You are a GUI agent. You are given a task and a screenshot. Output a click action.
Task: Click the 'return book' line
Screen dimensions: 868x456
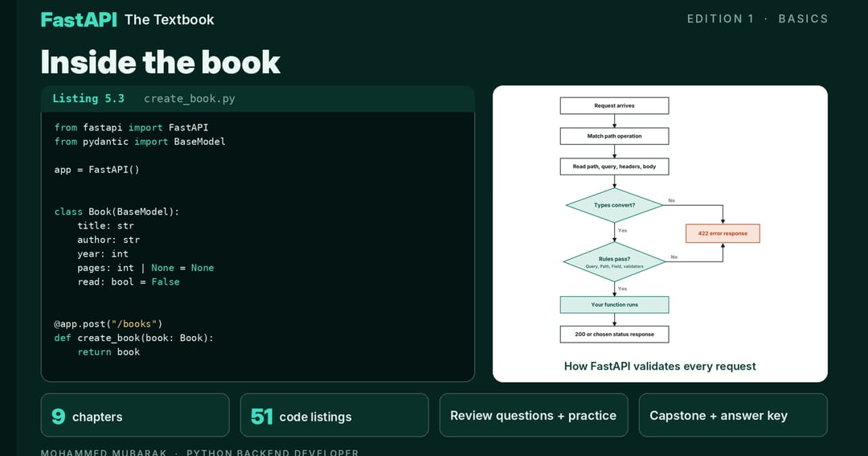pos(108,351)
